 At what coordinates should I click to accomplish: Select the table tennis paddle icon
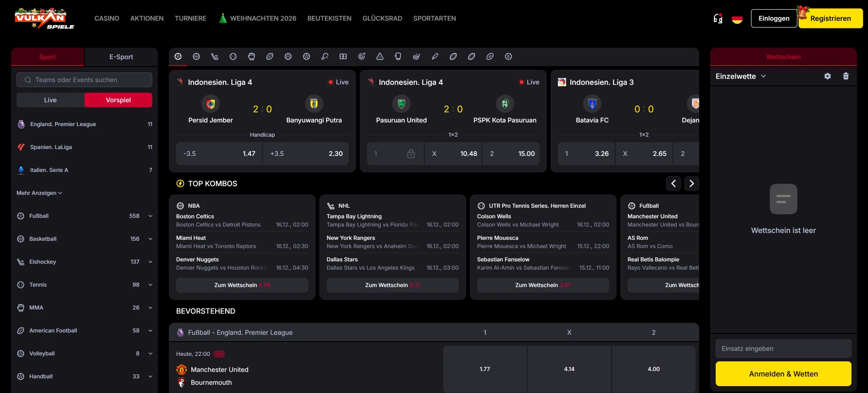click(x=325, y=56)
